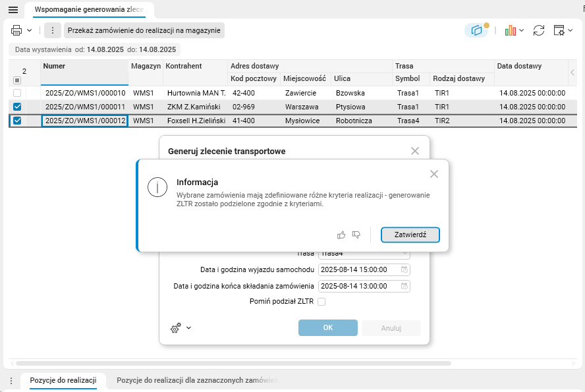Click the horizontal scrollbar under the table
The image size is (585, 392).
click(x=234, y=363)
